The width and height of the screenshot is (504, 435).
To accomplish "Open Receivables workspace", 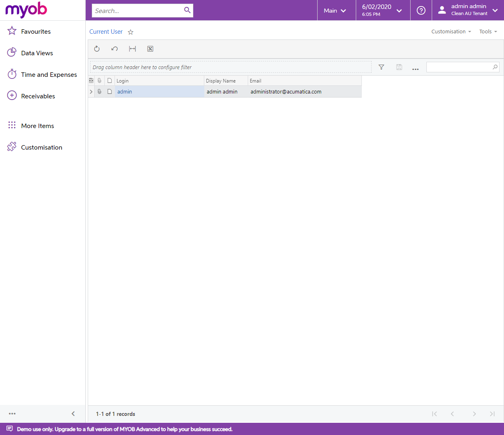I will point(38,96).
